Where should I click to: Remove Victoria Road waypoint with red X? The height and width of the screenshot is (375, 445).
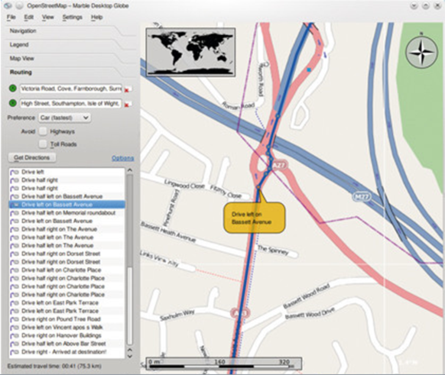(127, 90)
